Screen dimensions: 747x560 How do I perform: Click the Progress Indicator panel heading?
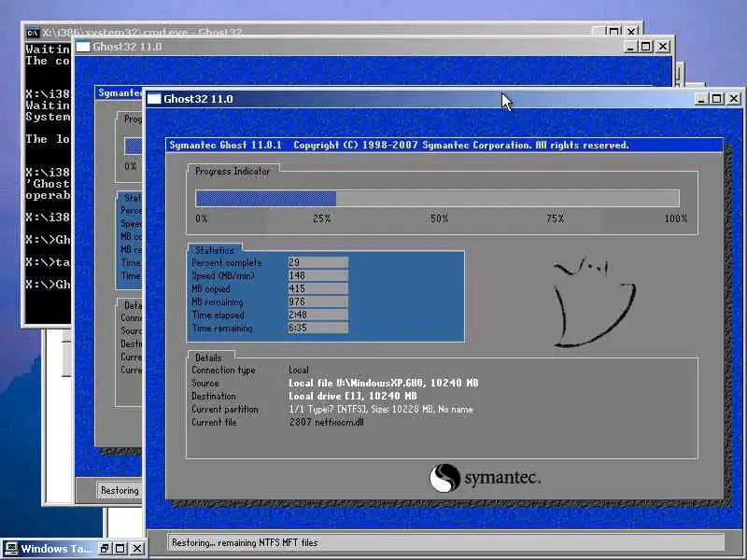pos(233,172)
